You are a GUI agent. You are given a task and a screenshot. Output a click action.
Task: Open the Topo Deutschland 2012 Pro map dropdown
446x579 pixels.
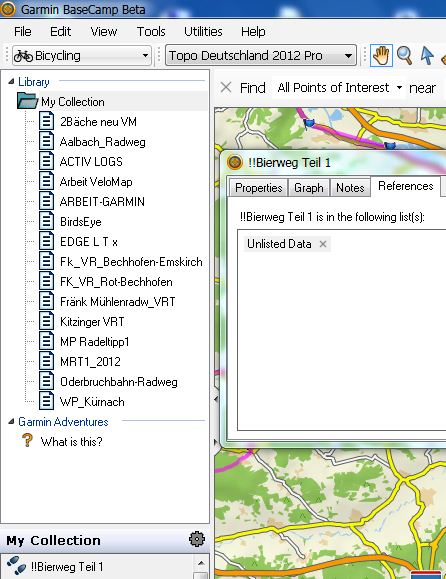pos(261,56)
